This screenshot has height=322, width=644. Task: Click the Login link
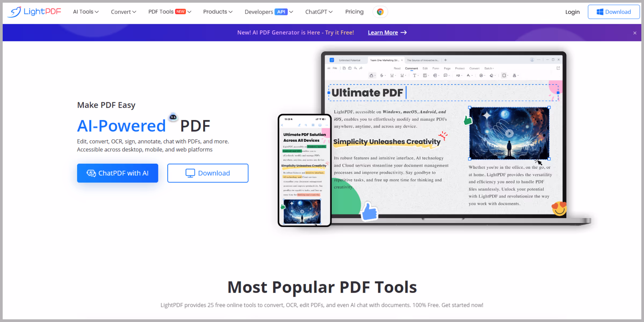(x=572, y=12)
